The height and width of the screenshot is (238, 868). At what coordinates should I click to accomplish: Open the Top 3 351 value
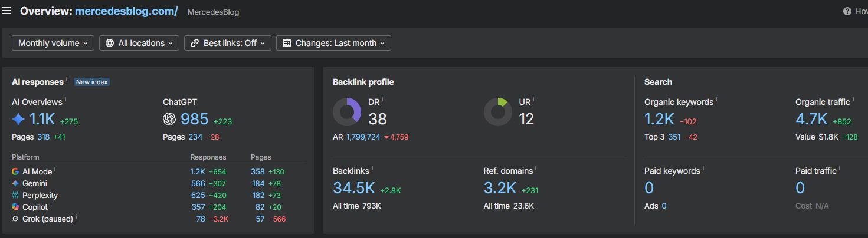coord(674,137)
